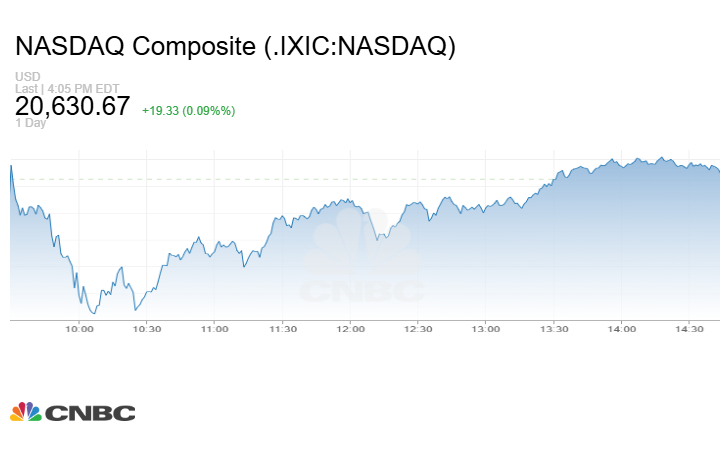Click the 11:30 time axis label

(x=283, y=328)
